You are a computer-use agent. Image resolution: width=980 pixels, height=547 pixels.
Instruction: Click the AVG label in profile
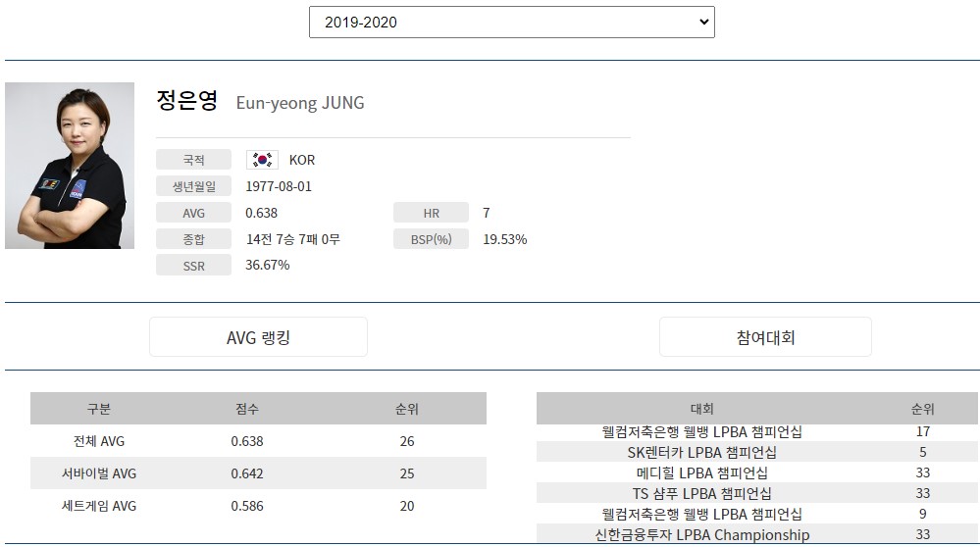click(x=194, y=213)
